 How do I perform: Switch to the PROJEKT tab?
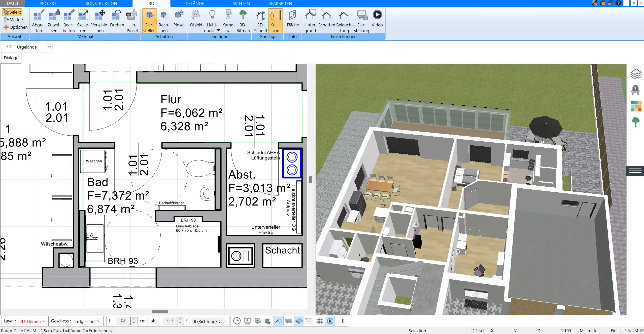coord(48,4)
